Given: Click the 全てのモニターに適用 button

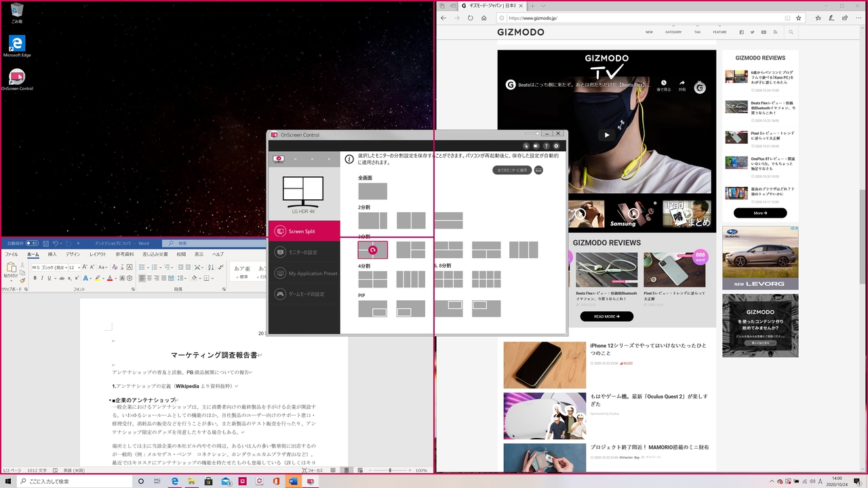Looking at the screenshot, I should coord(512,170).
